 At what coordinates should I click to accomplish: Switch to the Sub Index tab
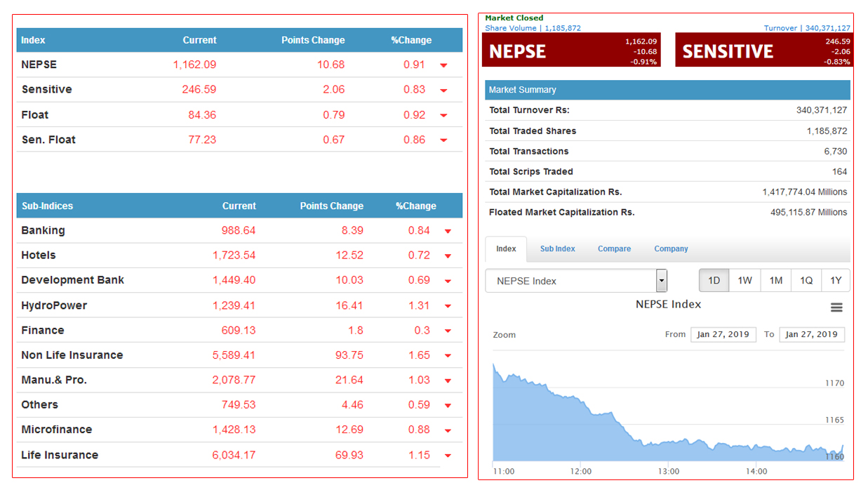click(x=558, y=249)
